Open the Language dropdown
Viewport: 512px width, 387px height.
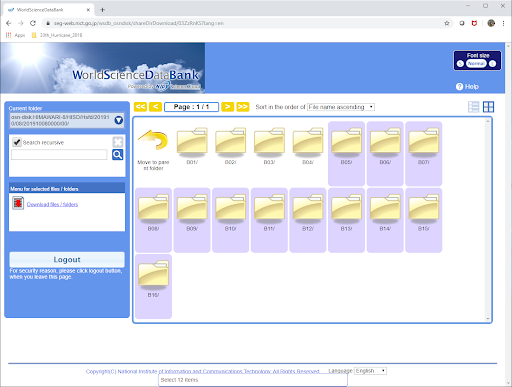pyautogui.click(x=370, y=371)
